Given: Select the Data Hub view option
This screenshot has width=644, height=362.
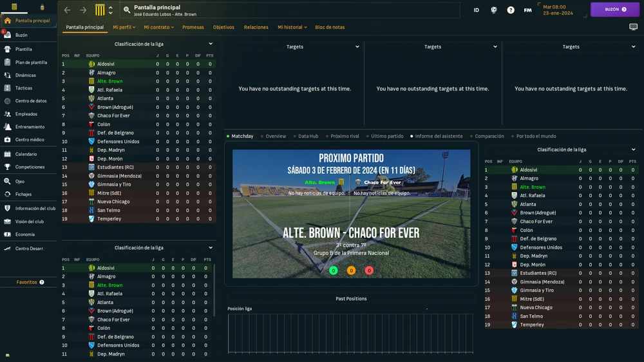Looking at the screenshot, I should pyautogui.click(x=305, y=137).
